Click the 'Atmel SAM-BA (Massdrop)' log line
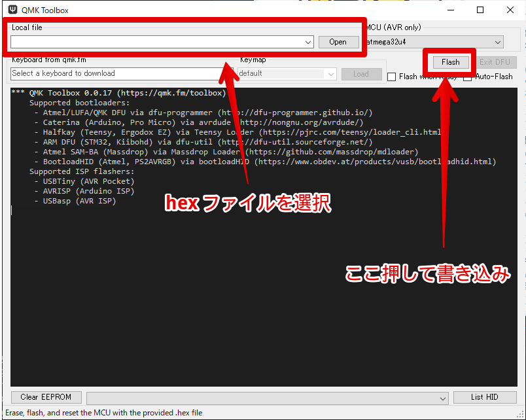The image size is (526, 420). tap(226, 152)
